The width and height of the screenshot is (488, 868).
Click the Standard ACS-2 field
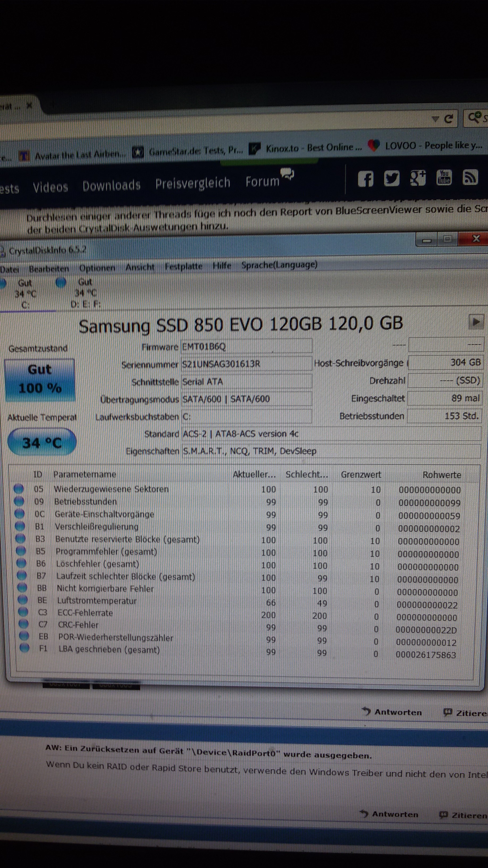[x=331, y=434]
